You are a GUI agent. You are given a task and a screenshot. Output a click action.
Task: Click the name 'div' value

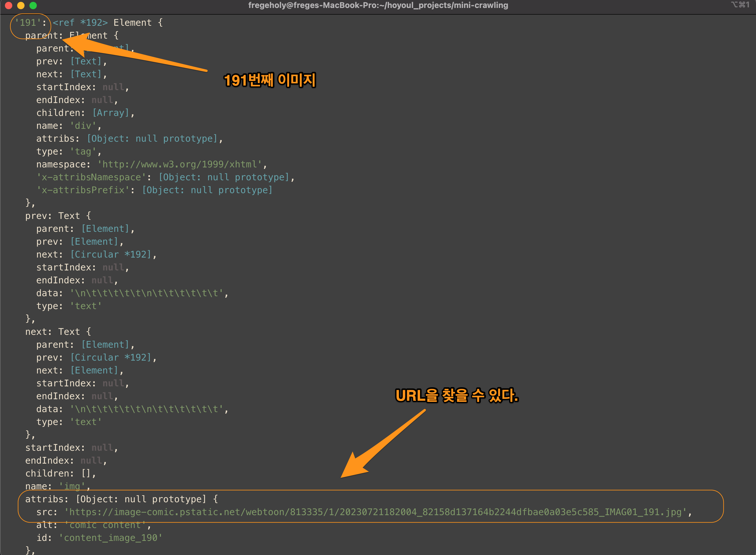coord(83,126)
